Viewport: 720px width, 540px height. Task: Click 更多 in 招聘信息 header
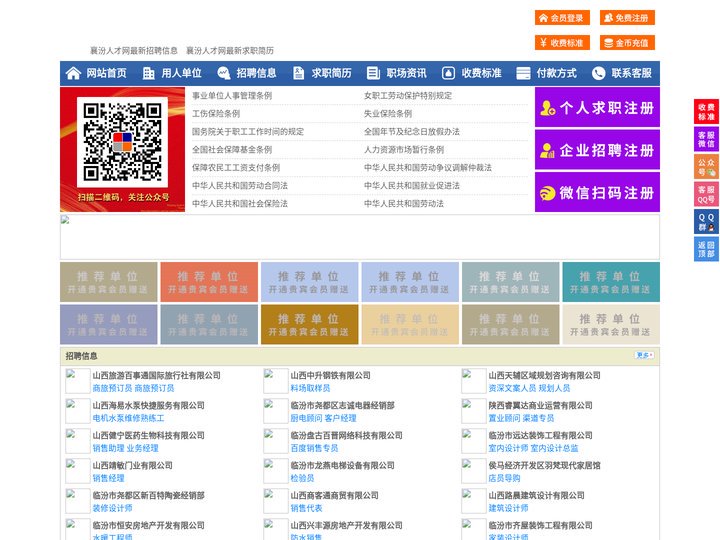[644, 355]
